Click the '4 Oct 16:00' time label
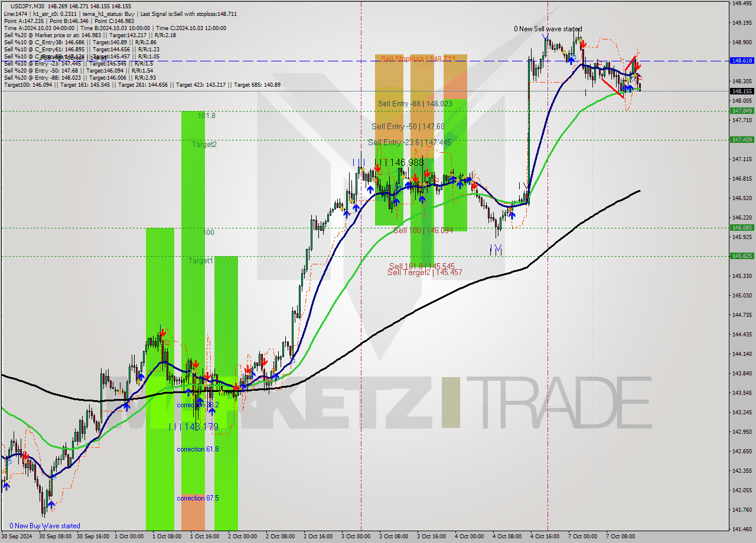The width and height of the screenshot is (756, 543). click(x=545, y=537)
